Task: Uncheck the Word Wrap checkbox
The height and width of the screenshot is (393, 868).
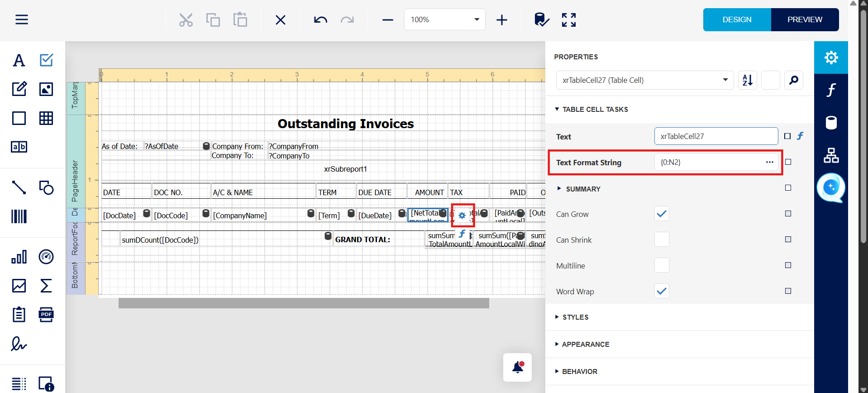Action: click(662, 291)
